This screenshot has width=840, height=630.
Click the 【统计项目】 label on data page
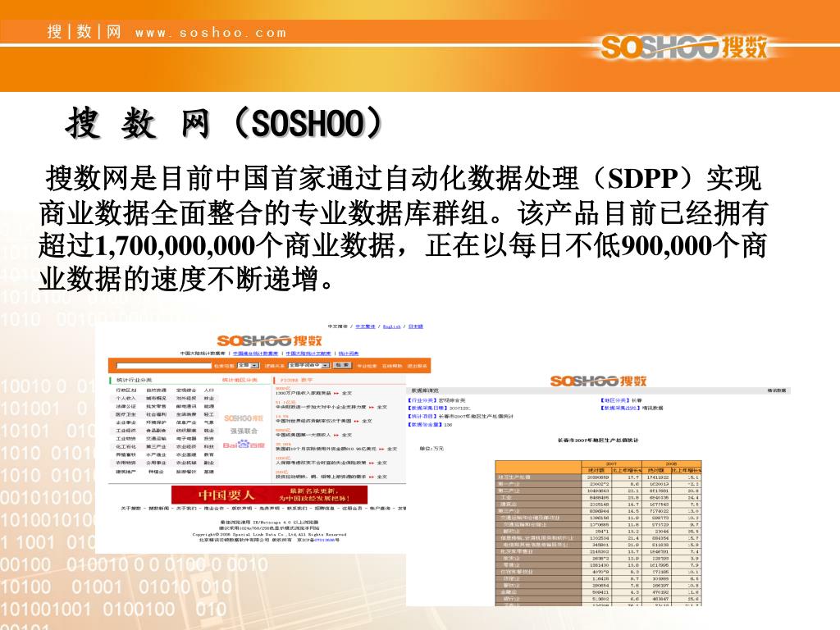pyautogui.click(x=422, y=416)
